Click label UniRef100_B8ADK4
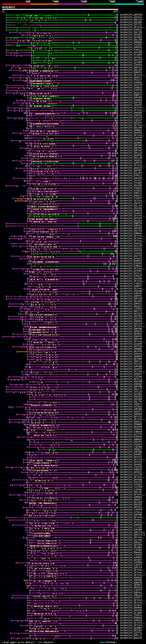Viewport: 146px width, 644px height. [131, 618]
